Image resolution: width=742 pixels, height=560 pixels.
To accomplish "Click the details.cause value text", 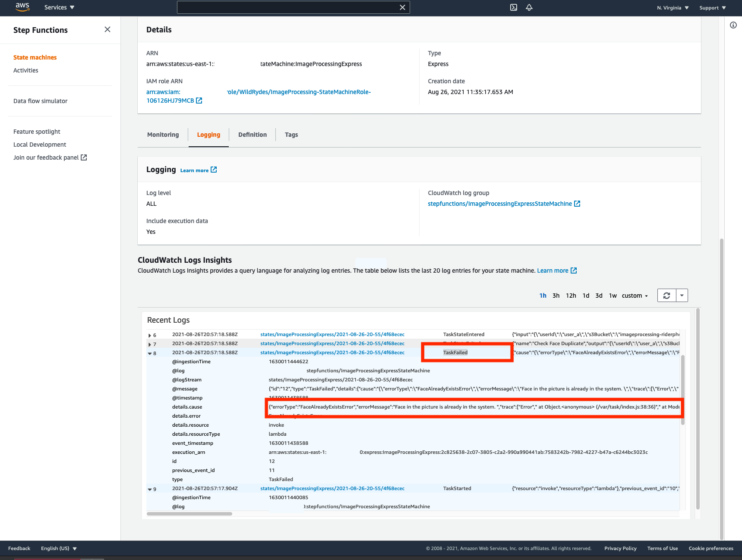I will 474,407.
